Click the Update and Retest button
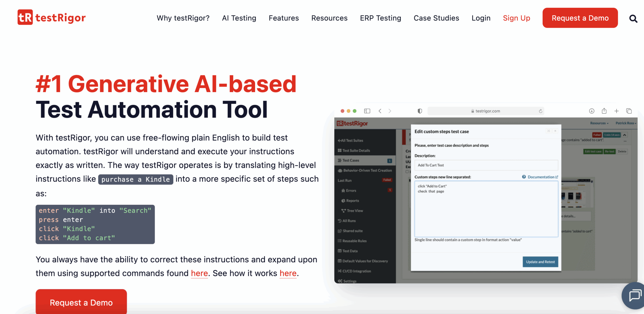The image size is (644, 314). click(x=540, y=262)
